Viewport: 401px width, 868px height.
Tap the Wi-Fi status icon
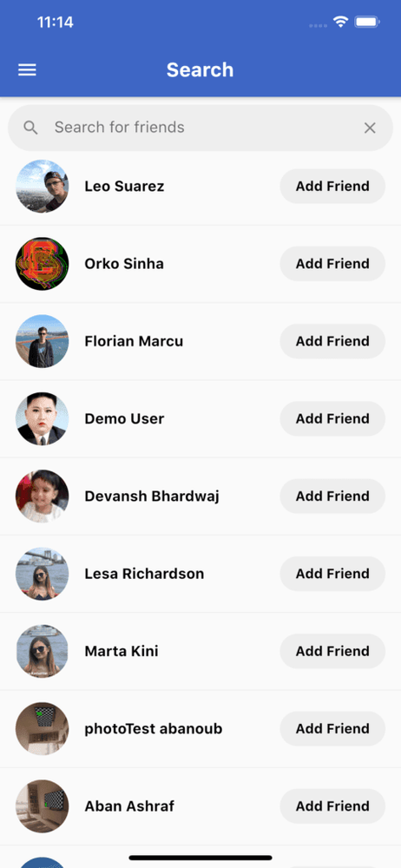[340, 23]
